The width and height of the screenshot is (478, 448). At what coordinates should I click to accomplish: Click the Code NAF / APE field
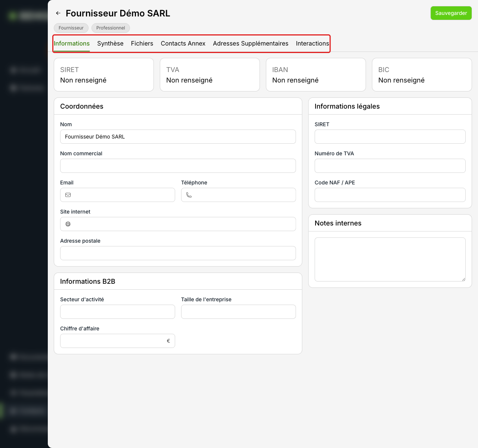(390, 195)
